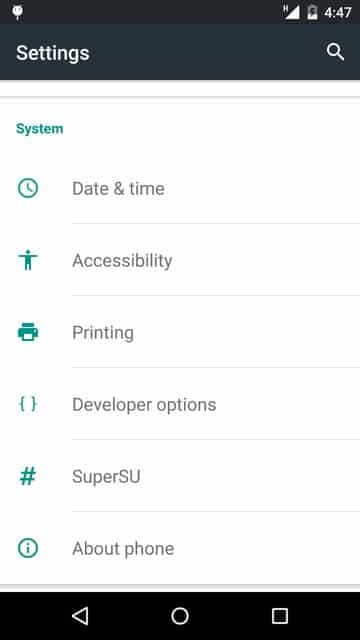Open Printing settings
Image resolution: width=360 pixels, height=640 pixels.
pos(180,332)
